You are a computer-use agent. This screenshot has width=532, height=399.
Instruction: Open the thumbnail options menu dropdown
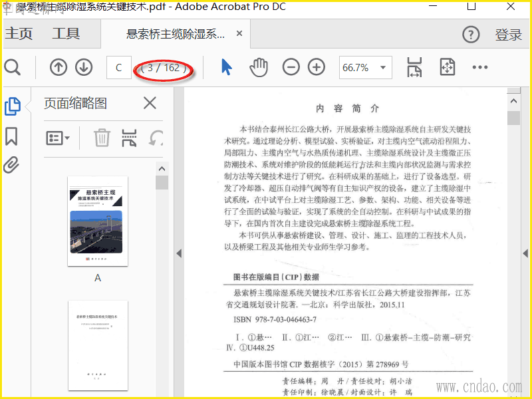click(x=58, y=138)
